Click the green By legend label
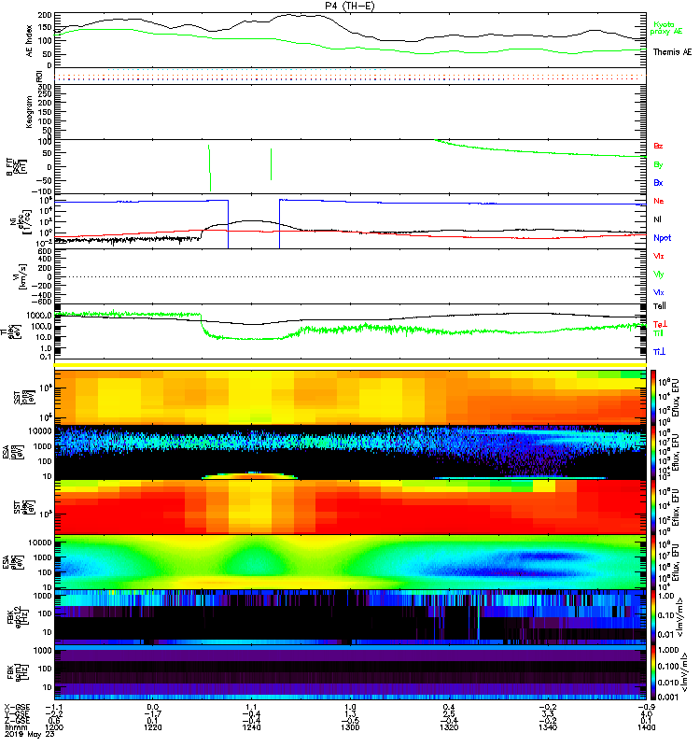700x747 pixels. pos(658,165)
